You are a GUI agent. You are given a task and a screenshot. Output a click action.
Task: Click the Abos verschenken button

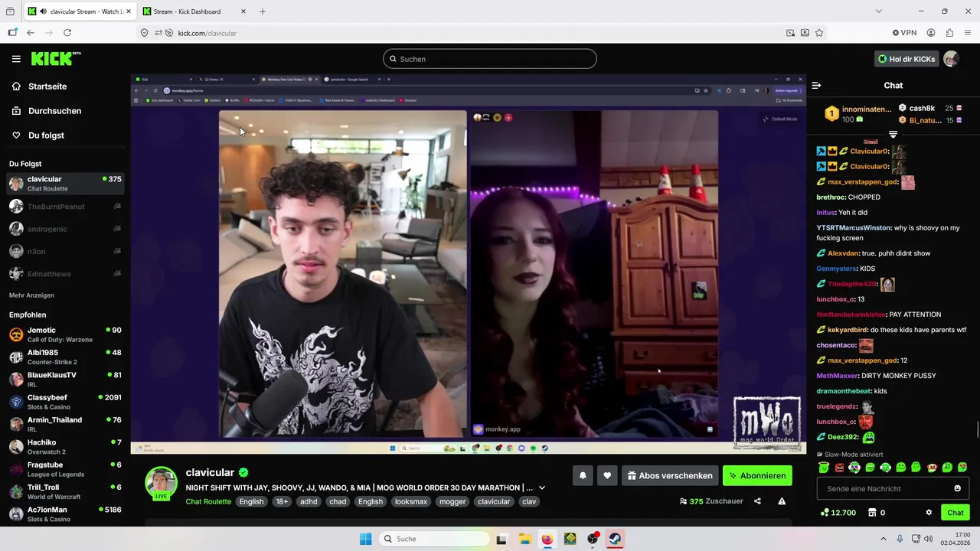point(670,476)
